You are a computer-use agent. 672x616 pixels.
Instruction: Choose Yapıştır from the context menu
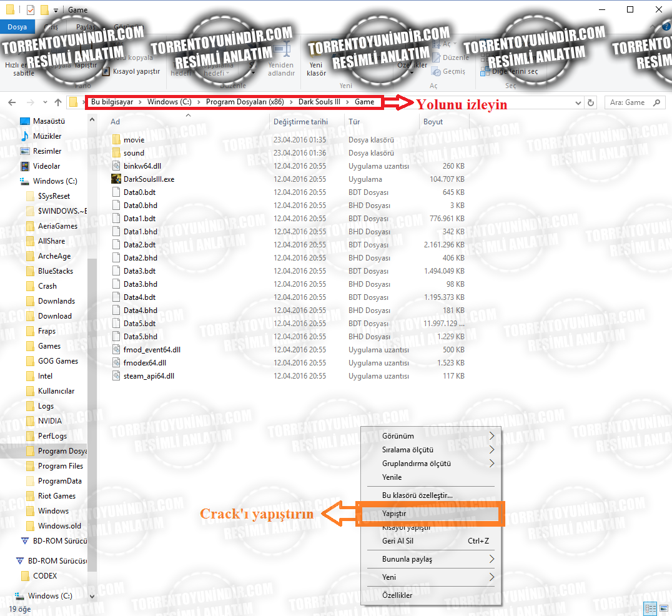(430, 514)
